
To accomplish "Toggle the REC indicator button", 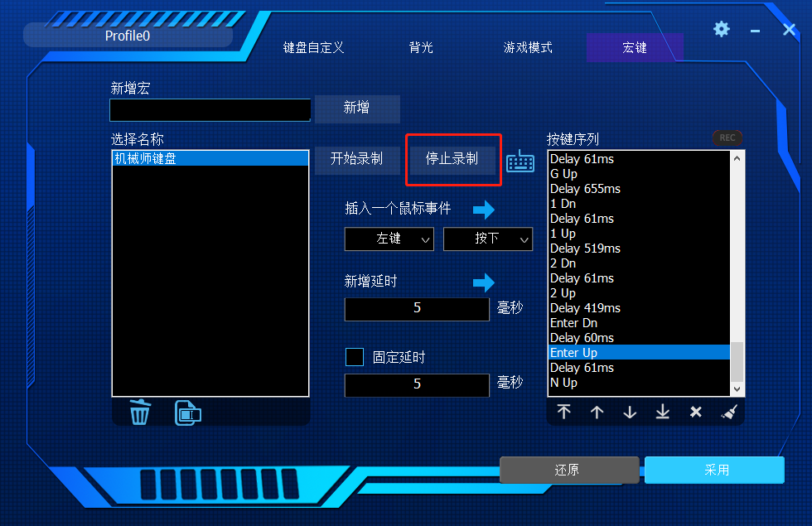I will click(727, 138).
